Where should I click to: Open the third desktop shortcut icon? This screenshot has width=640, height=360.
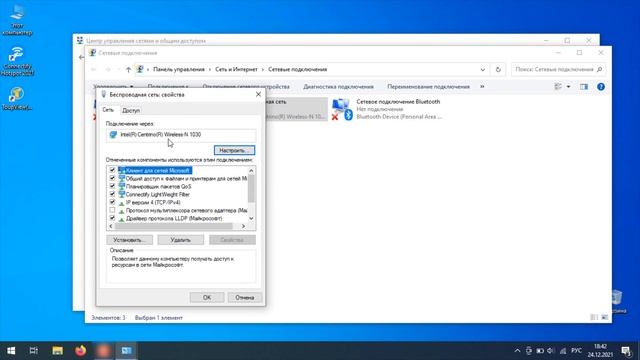point(17,98)
